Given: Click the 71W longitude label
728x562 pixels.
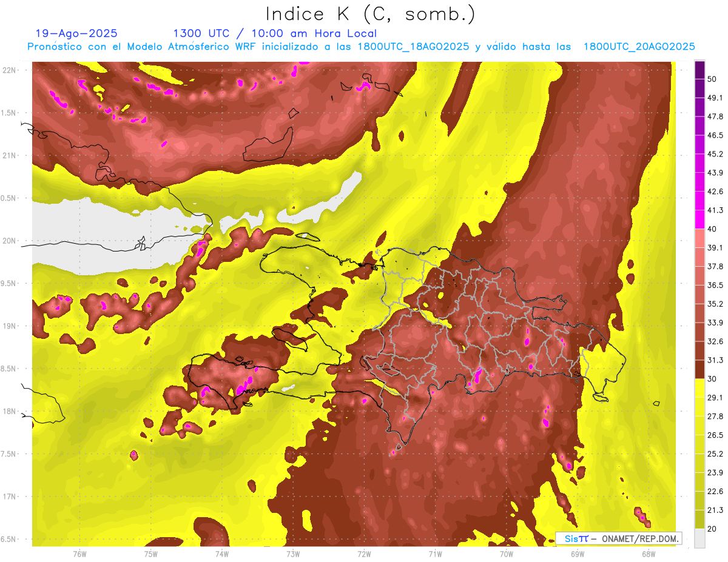Looking at the screenshot, I should point(435,554).
